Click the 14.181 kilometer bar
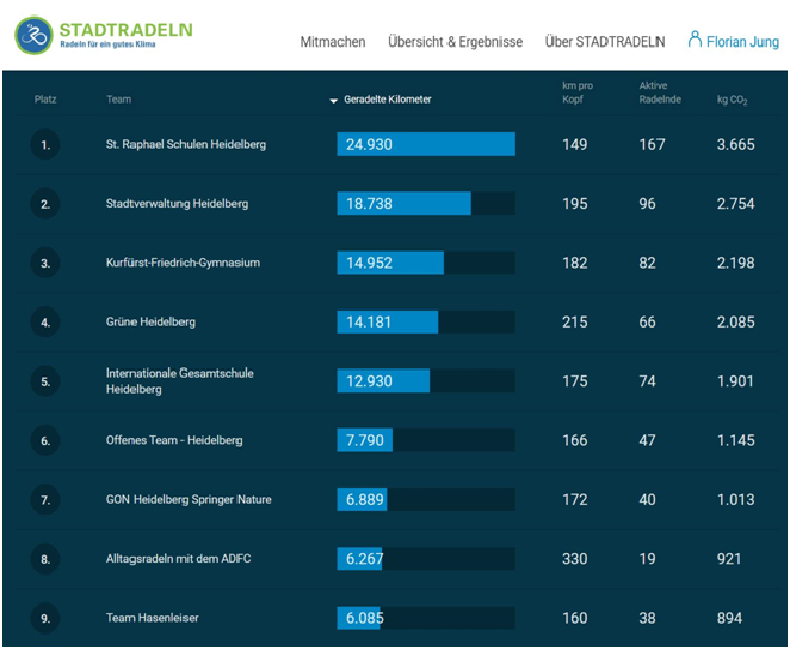790x649 pixels. point(426,322)
